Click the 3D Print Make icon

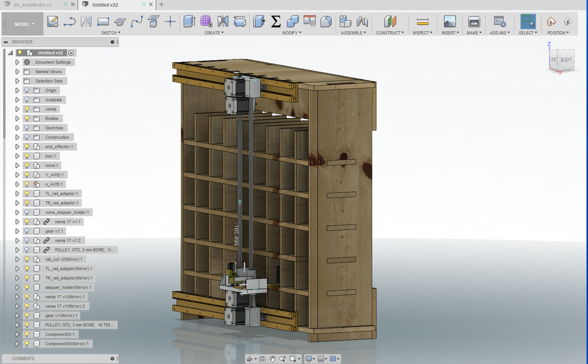pyautogui.click(x=474, y=22)
